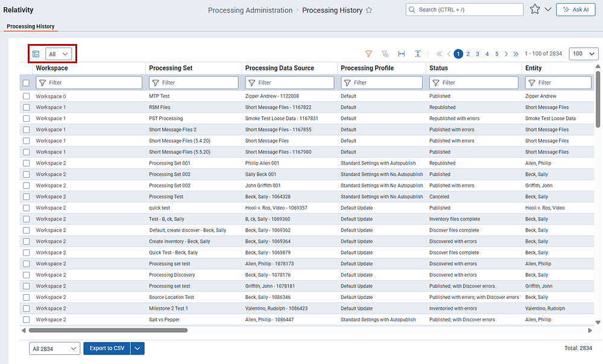Click the Entity column filter field

tap(558, 83)
